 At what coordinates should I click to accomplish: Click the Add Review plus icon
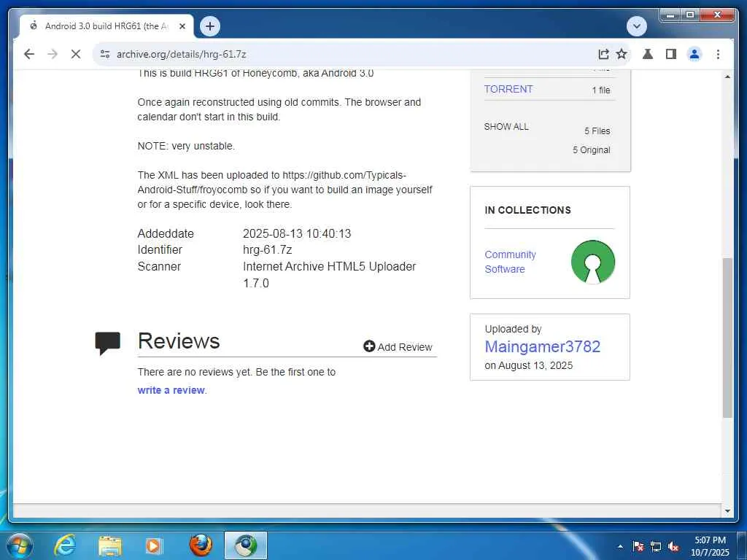click(369, 346)
